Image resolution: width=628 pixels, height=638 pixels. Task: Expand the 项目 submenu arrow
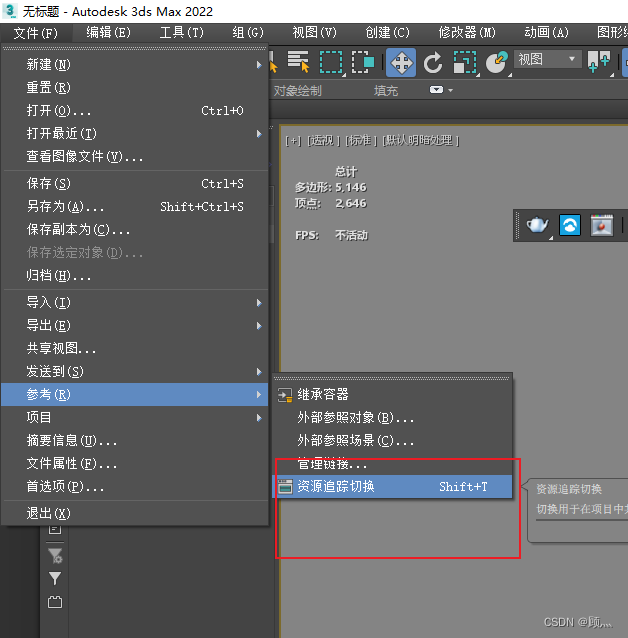click(259, 418)
